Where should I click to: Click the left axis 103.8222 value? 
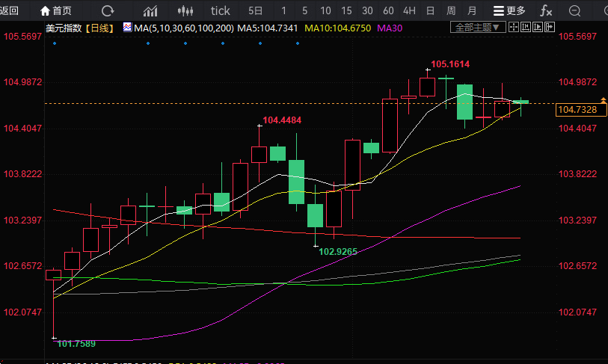[22, 174]
